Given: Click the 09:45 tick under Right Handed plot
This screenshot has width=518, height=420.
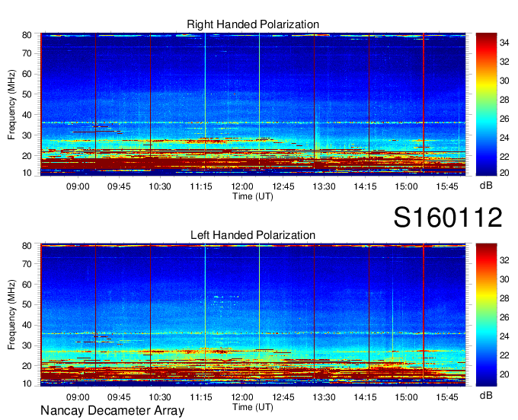Looking at the screenshot, I should point(119,186).
